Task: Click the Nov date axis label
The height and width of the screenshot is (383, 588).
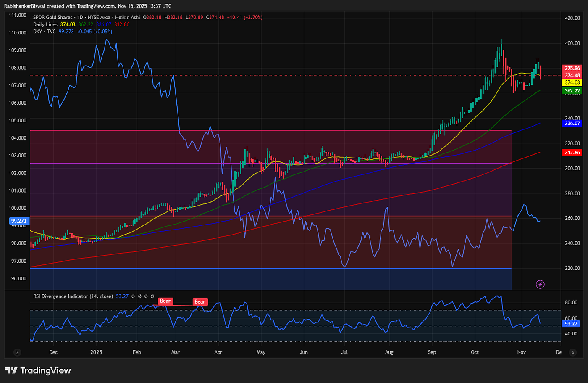Action: point(521,352)
